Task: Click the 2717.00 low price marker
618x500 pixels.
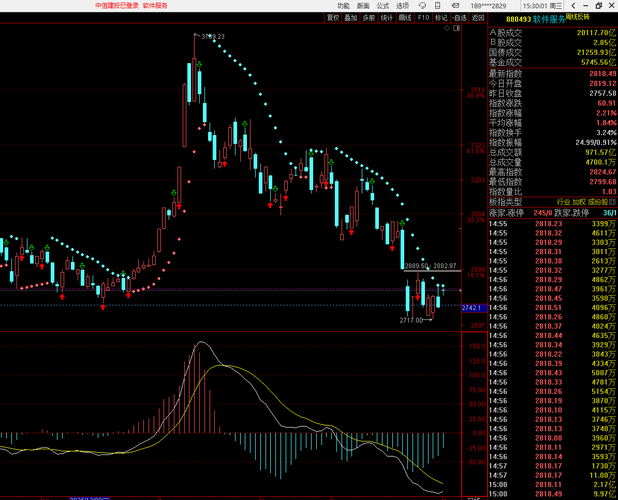Action: [411, 320]
